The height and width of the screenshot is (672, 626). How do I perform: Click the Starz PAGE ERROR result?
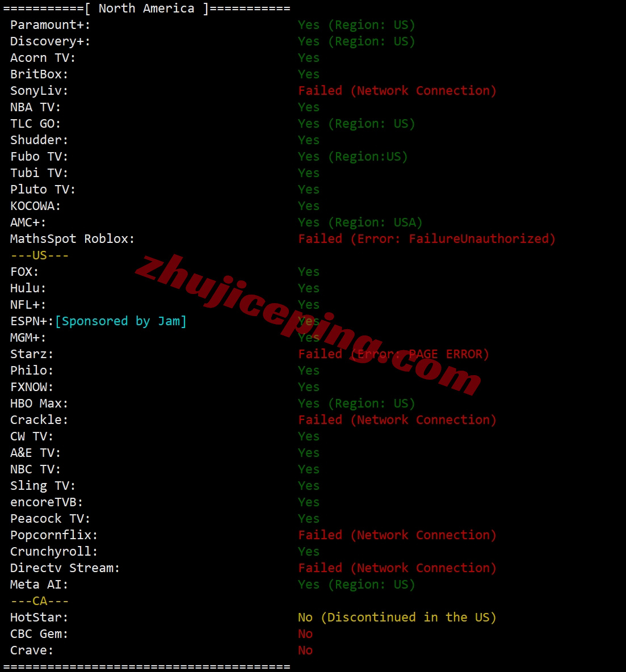(394, 354)
